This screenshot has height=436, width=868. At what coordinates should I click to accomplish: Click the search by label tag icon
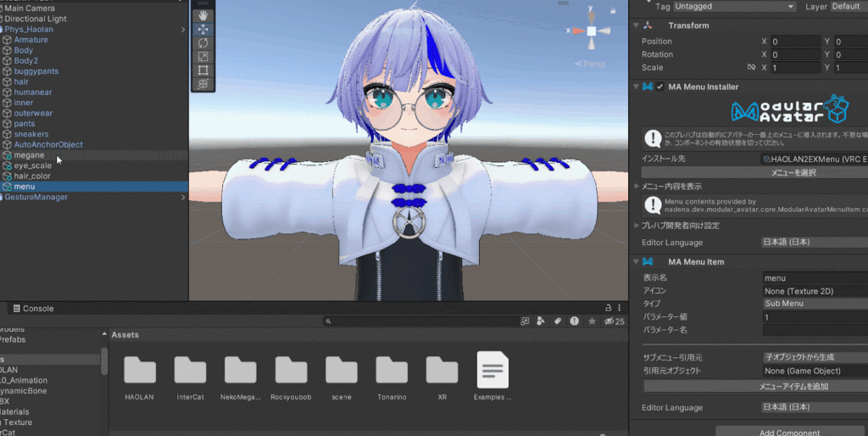pyautogui.click(x=558, y=321)
